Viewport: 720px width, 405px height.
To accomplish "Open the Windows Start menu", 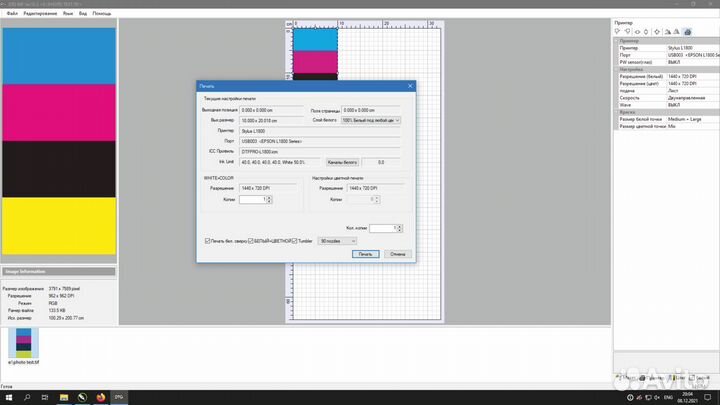I will (x=9, y=397).
